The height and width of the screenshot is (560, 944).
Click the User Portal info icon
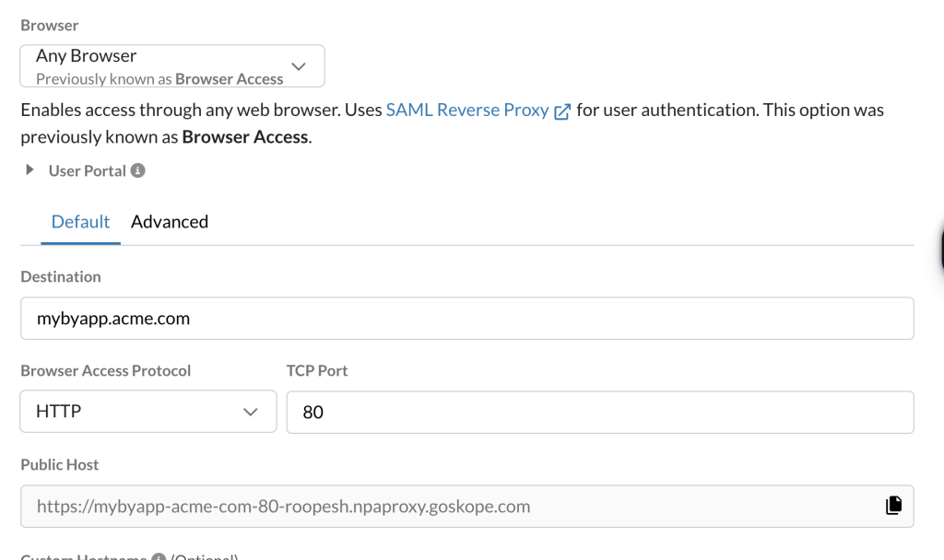pyautogui.click(x=138, y=170)
